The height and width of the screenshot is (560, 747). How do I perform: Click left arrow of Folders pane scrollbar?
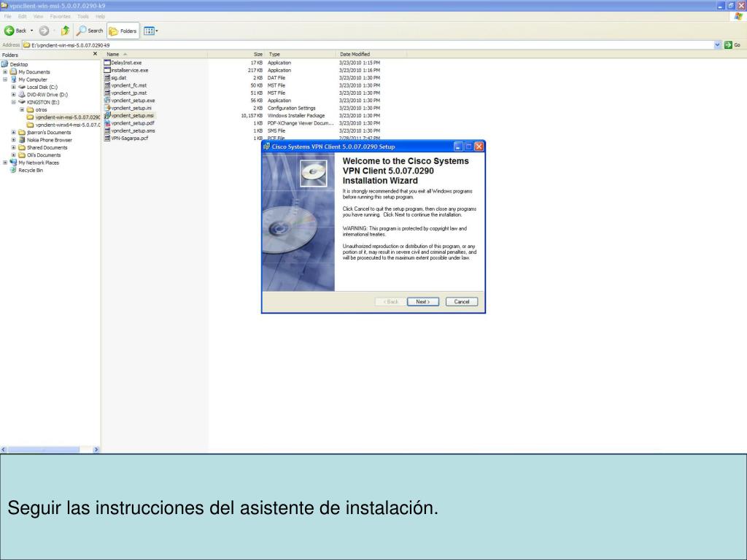pos(4,449)
